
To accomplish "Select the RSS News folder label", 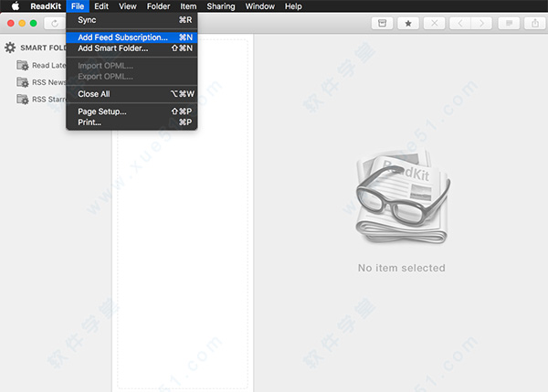I will (x=49, y=82).
